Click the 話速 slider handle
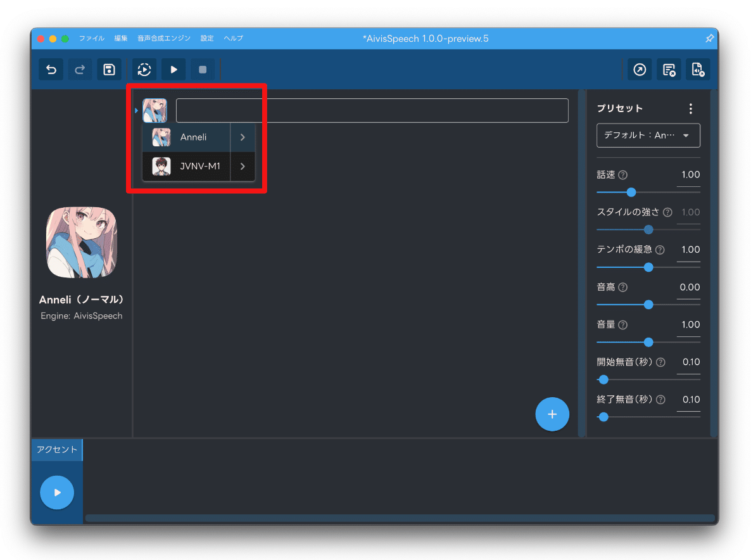This screenshot has width=751, height=560. click(631, 193)
